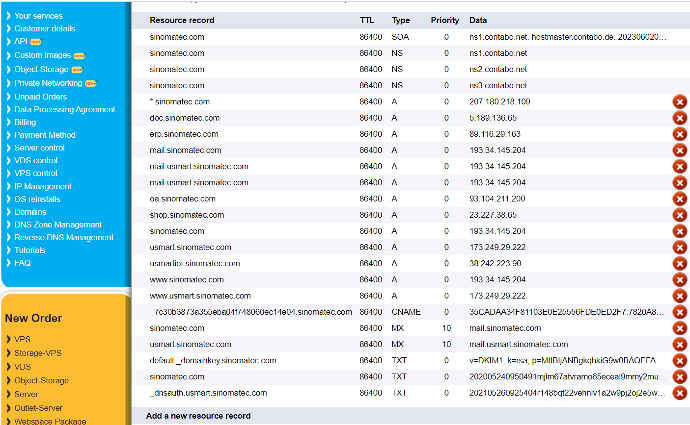Select the 5.189.136.65 IP value
The height and width of the screenshot is (425, 690).
[493, 118]
